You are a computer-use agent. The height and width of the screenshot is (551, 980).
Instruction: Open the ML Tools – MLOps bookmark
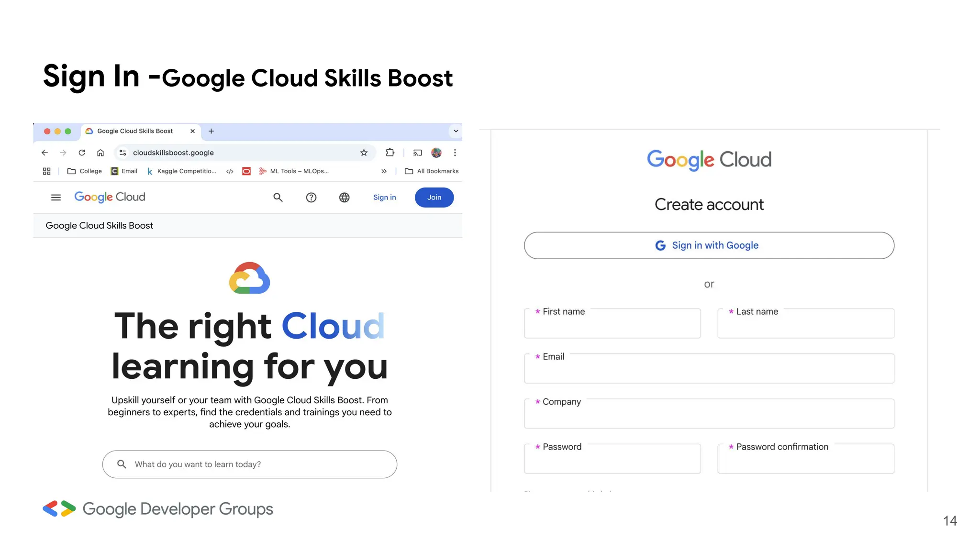294,171
